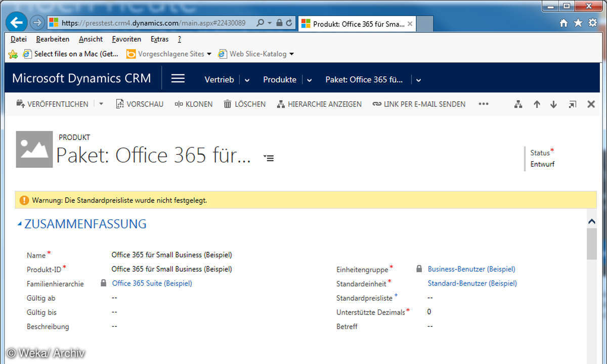This screenshot has height=364, width=607.
Task: Expand the Produkte navigation dropdown
Action: click(x=309, y=80)
